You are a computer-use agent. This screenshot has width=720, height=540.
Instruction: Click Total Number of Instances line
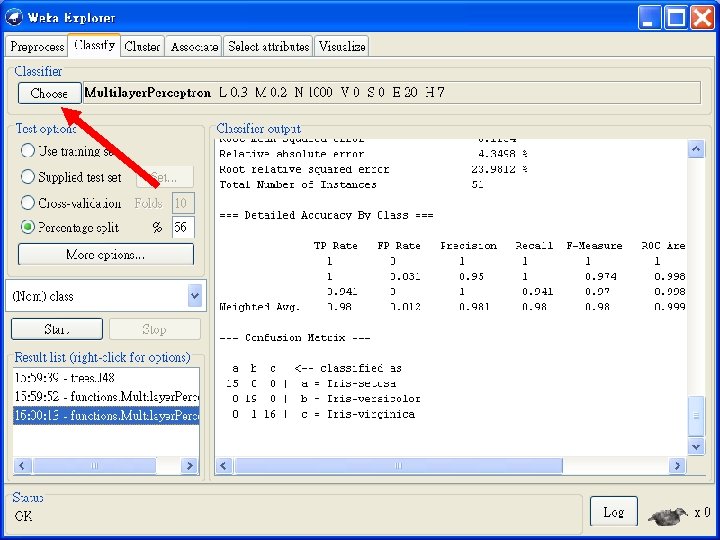pyautogui.click(x=351, y=185)
